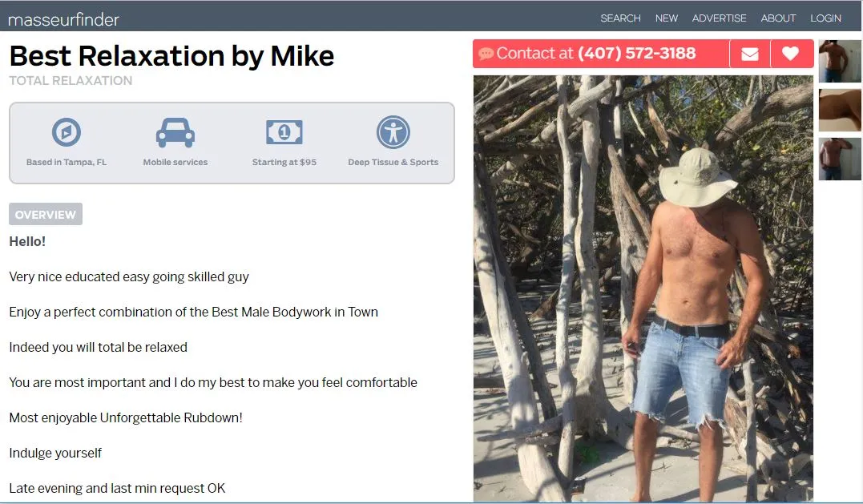Click the compass location icon for Tampa

[66, 132]
